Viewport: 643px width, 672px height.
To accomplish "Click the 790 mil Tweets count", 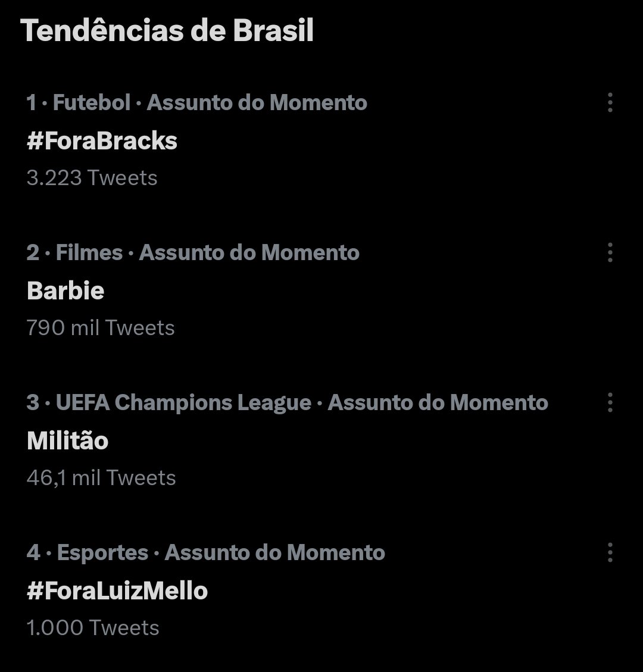I will (x=101, y=328).
